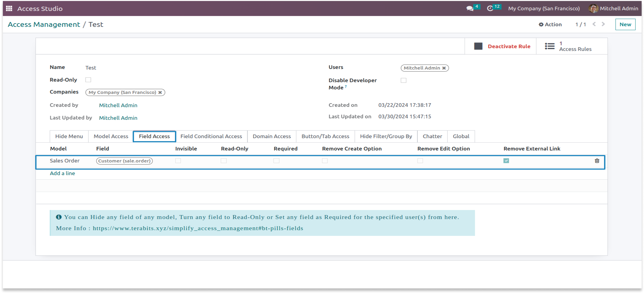Click Last Updated on value 03/30/2024 15:47:15

click(x=405, y=116)
